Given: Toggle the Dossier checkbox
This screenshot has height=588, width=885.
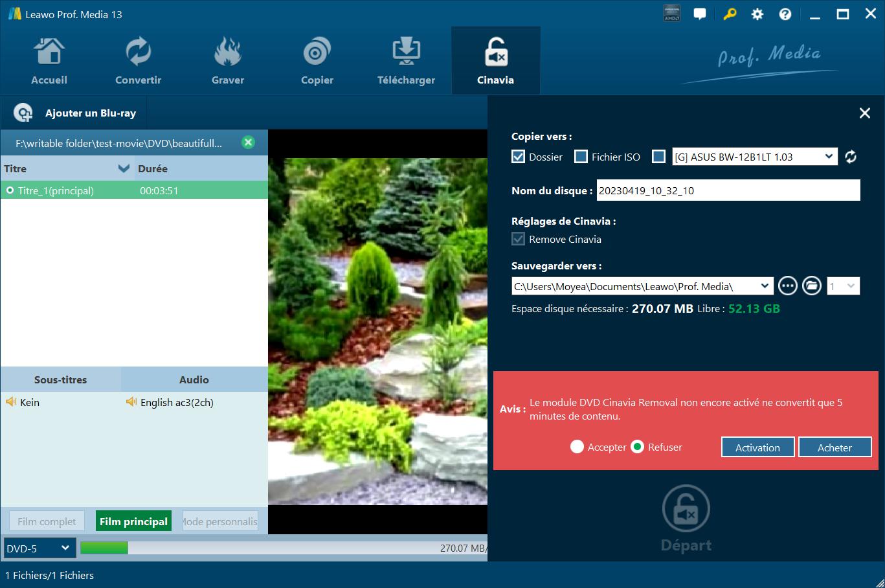Looking at the screenshot, I should coord(518,157).
